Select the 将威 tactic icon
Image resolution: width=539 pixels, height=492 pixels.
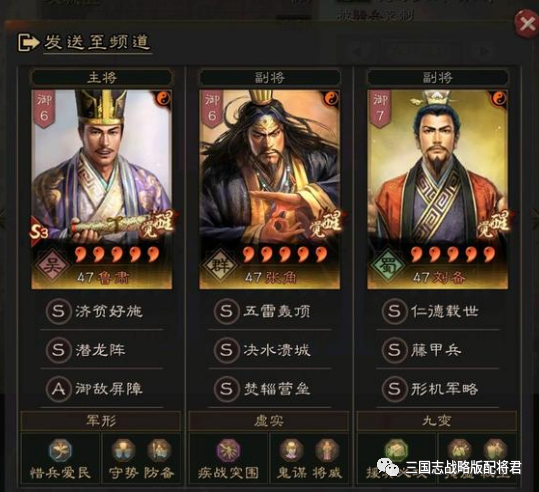pyautogui.click(x=327, y=450)
